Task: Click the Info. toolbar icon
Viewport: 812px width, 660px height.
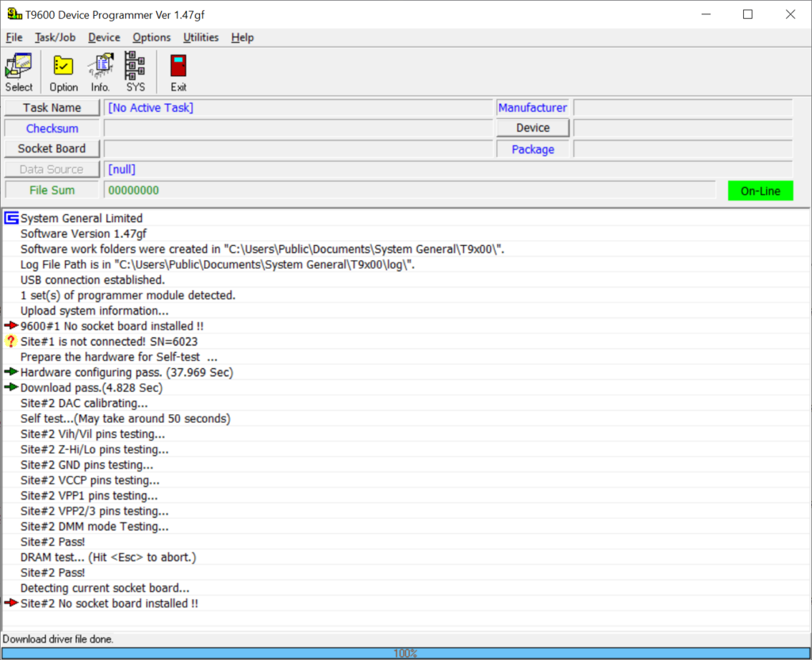Action: (x=101, y=72)
